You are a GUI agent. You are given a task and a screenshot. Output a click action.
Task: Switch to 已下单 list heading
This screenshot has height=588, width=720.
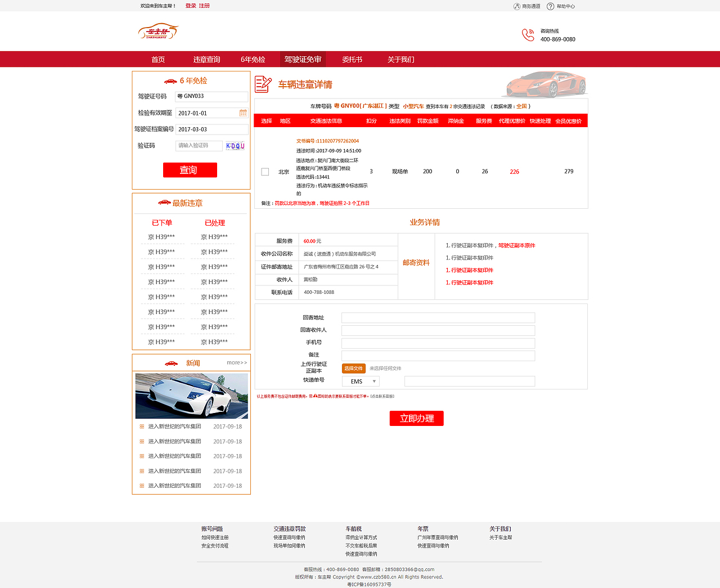pos(162,223)
